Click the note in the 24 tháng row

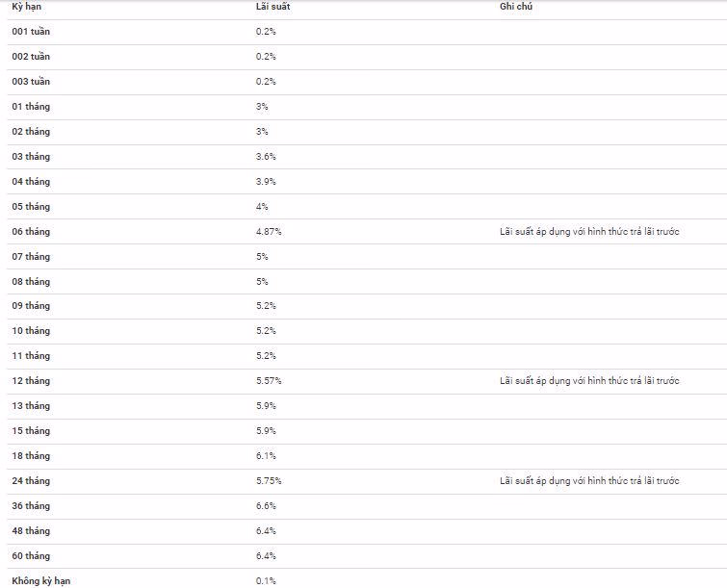coord(589,481)
